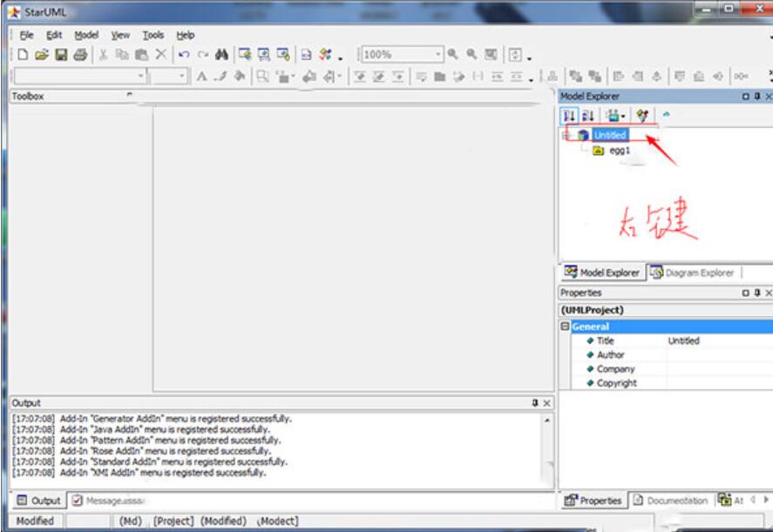Click the Delete X icon
This screenshot has height=532, width=773.
pos(160,54)
